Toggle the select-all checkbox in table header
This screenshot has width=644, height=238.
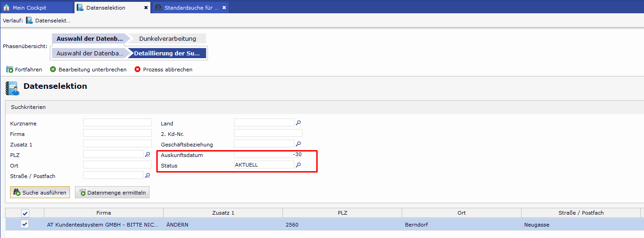pyautogui.click(x=25, y=213)
